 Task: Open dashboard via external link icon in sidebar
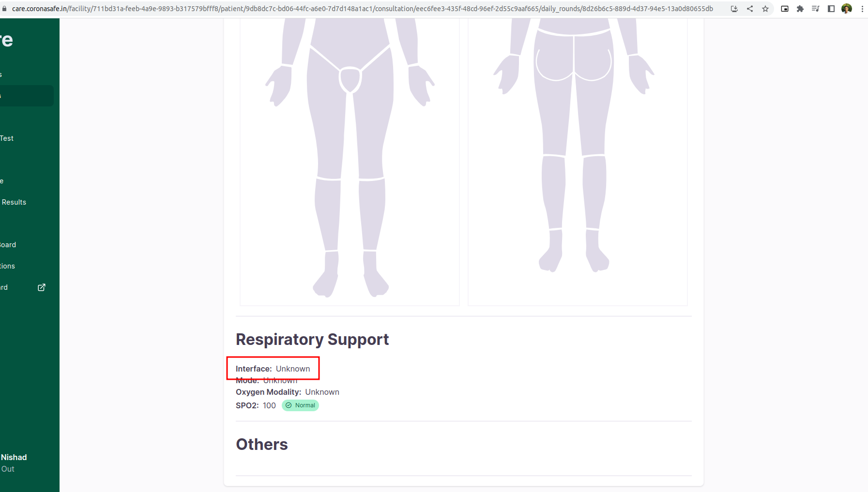click(x=41, y=287)
